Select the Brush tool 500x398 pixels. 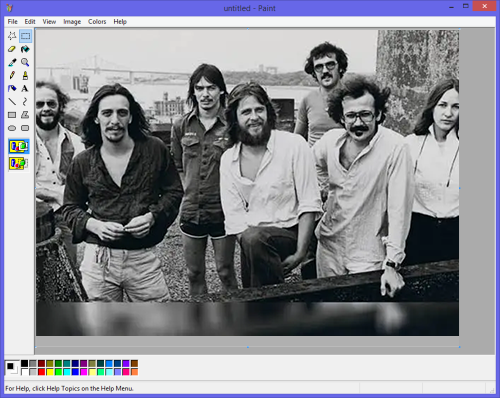25,75
